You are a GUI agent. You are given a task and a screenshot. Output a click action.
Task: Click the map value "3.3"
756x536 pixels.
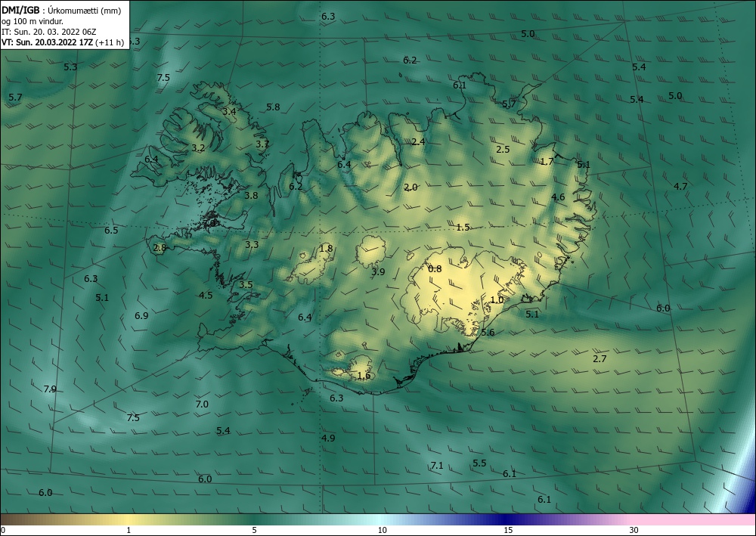251,245
